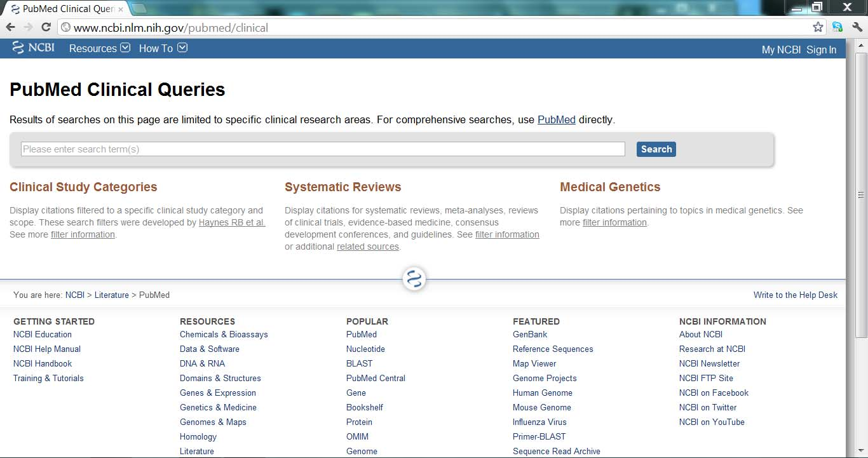Image resolution: width=868 pixels, height=458 pixels.
Task: Open Genetics & Medicine link
Action: point(218,407)
